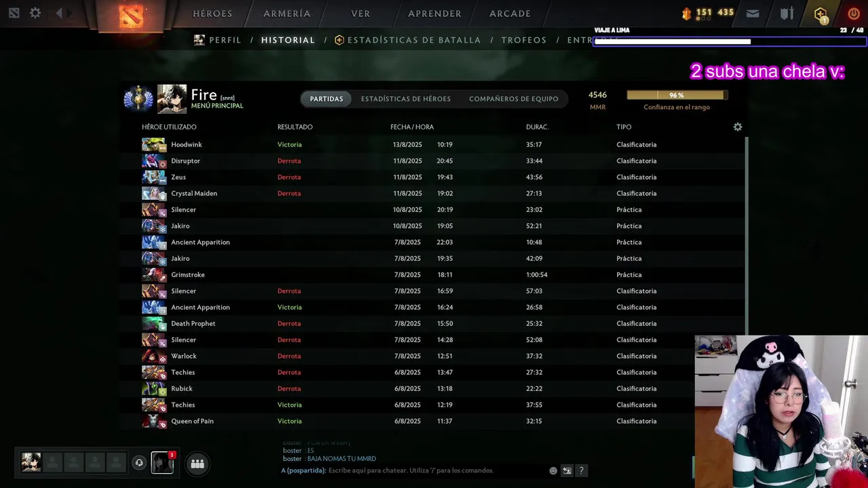Image resolution: width=868 pixels, height=488 pixels.
Task: Open the Dota 2 settings gear
Action: (x=35, y=13)
